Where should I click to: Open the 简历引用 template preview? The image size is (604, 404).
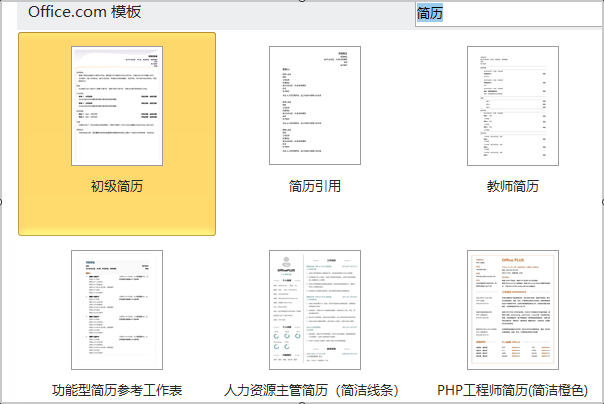pos(315,106)
